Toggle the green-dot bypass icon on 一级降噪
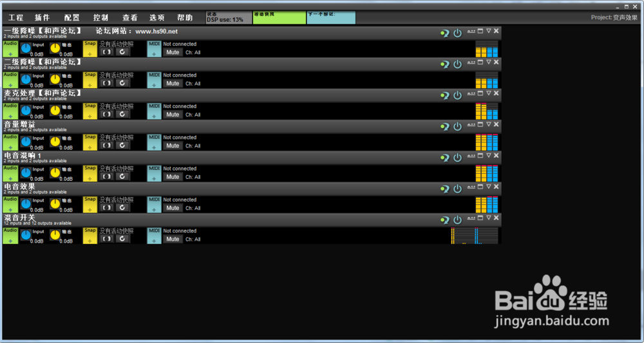The width and height of the screenshot is (644, 343). click(x=444, y=33)
